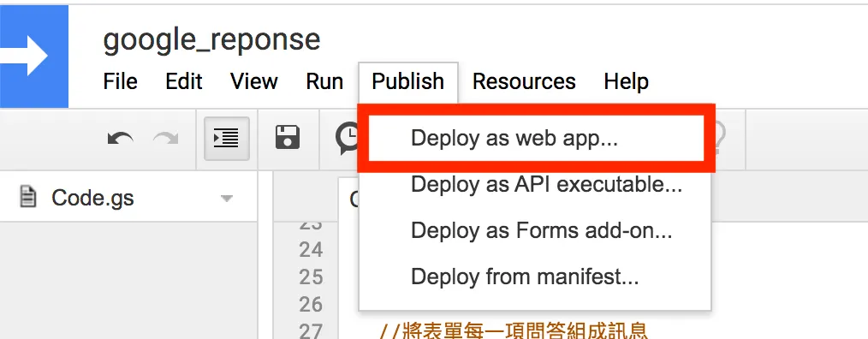Viewport: 868px width, 339px height.
Task: Click the Code.gs file document icon
Action: pos(28,197)
